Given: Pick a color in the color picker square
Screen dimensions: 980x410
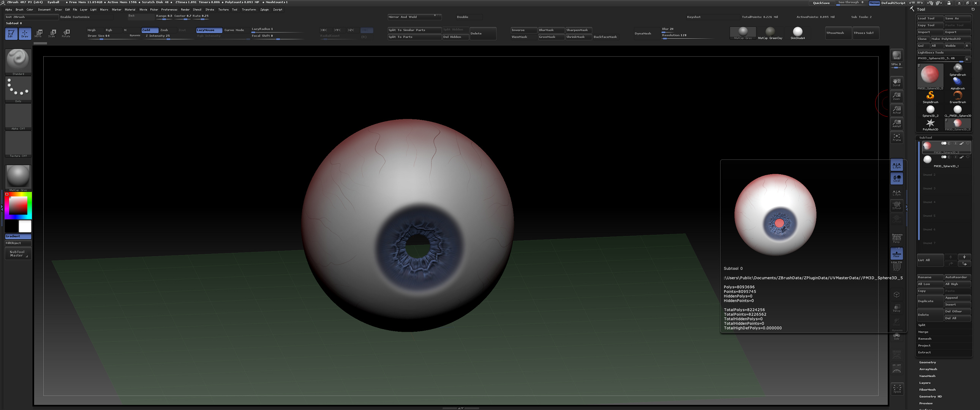Looking at the screenshot, I should pos(18,205).
